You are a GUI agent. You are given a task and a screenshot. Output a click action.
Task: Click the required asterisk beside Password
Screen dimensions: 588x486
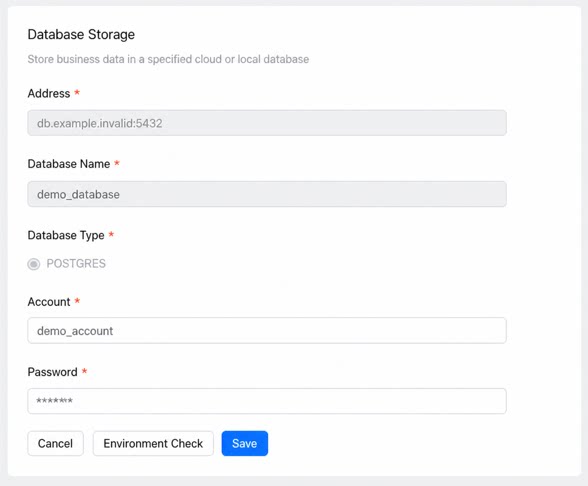pyautogui.click(x=84, y=371)
